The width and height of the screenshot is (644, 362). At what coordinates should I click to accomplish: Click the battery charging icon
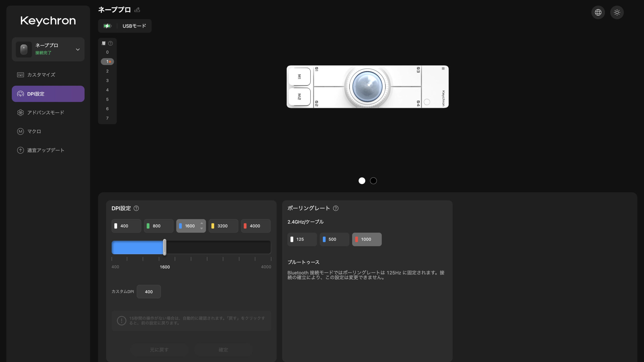tap(107, 26)
